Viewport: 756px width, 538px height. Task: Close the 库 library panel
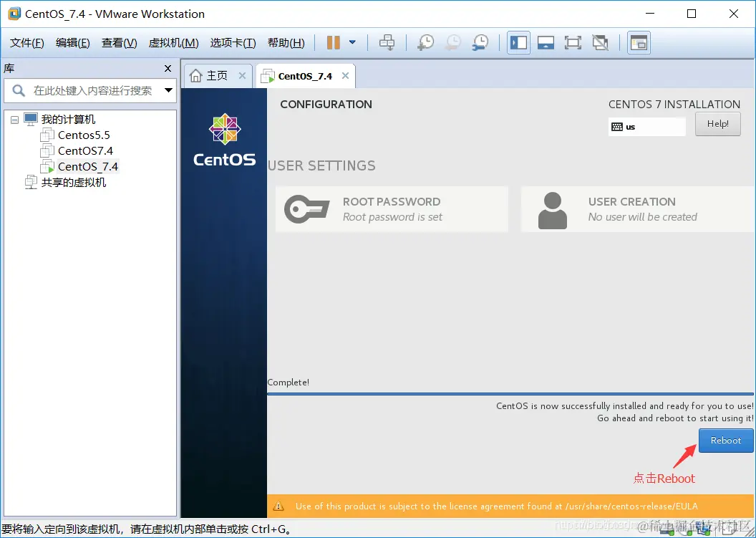coord(168,69)
